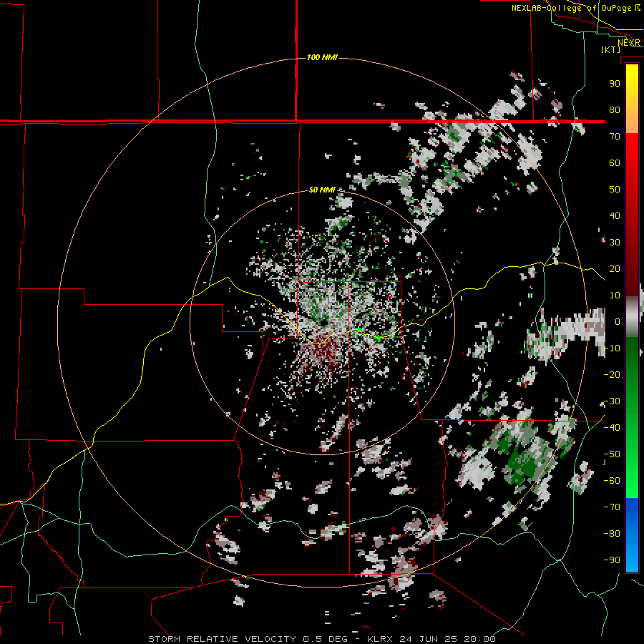Click the -90 knot scale label
Image resolution: width=644 pixels, height=644 pixels.
[612, 560]
